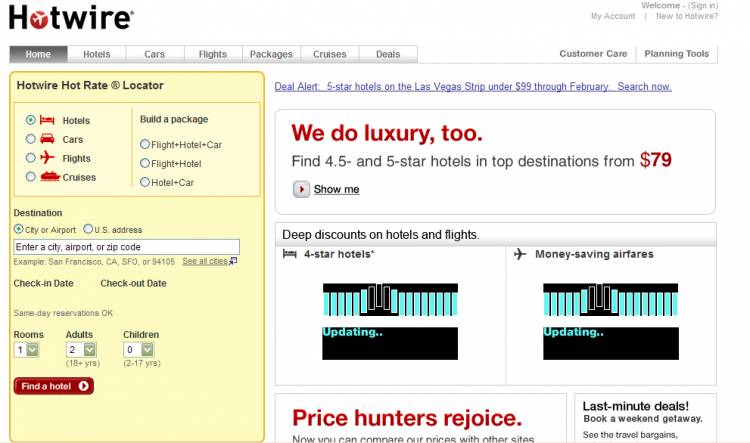Click the 'Last-minute deals!' heading

pyautogui.click(x=636, y=406)
